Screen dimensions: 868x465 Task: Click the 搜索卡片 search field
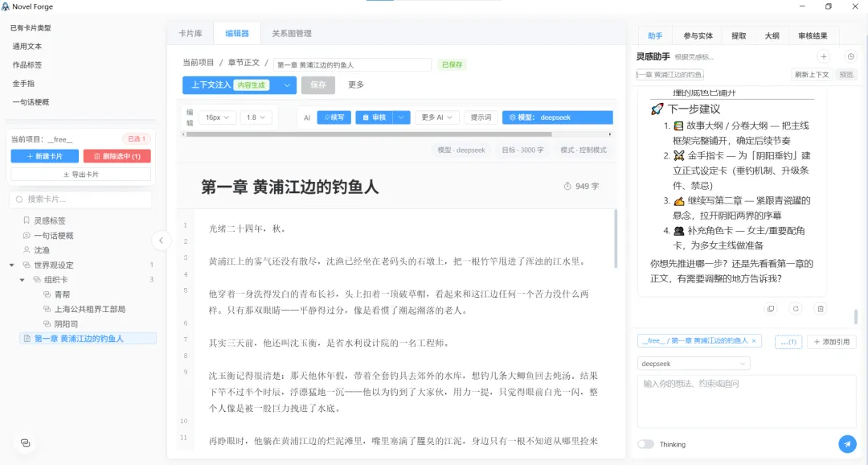tap(81, 199)
